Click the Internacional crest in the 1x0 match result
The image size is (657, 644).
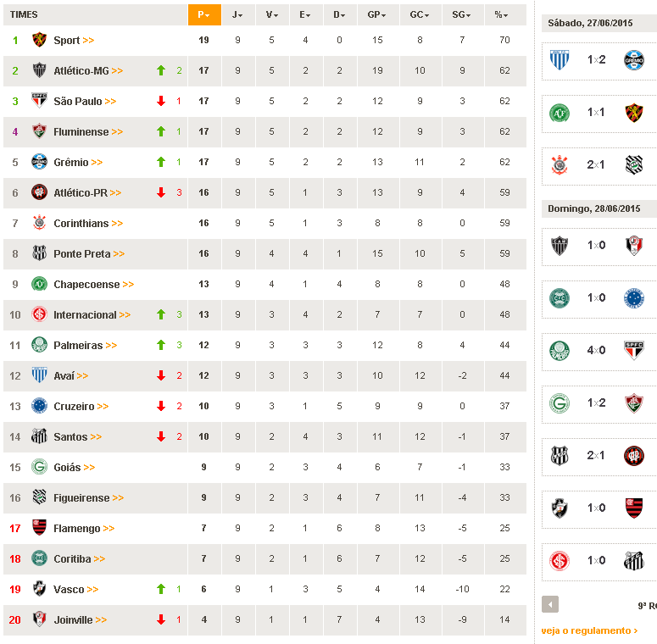coord(560,560)
